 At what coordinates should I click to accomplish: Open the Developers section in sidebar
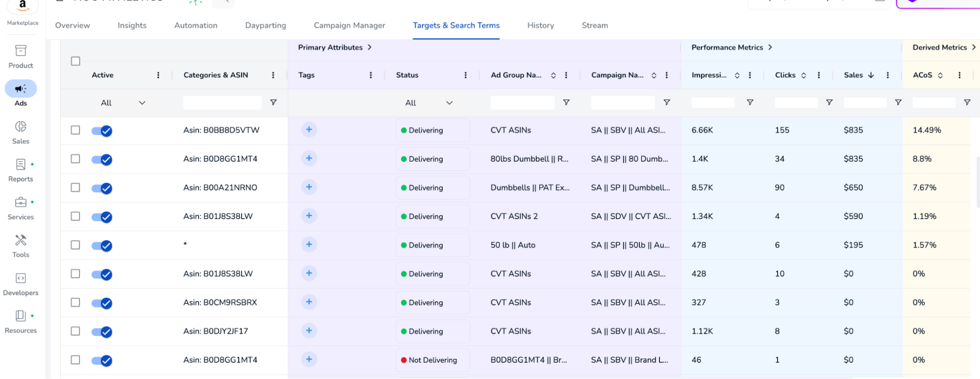[21, 284]
